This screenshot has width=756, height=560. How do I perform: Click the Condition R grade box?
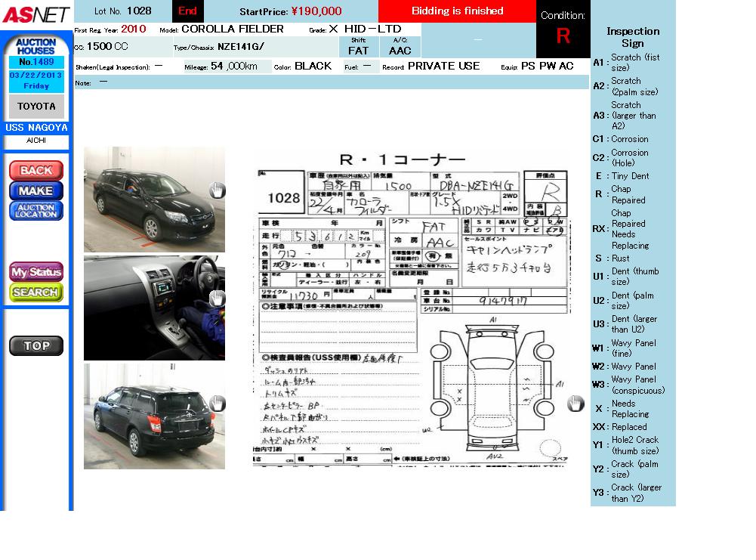563,30
